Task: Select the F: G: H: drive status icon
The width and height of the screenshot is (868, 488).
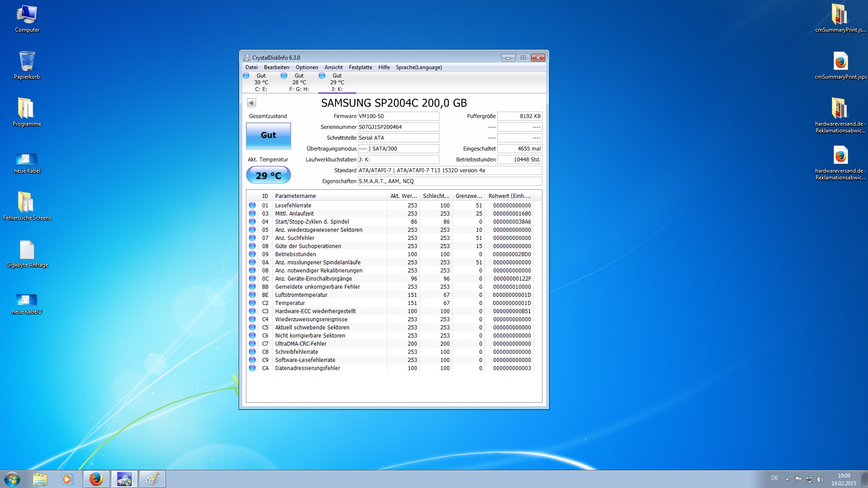Action: [284, 75]
